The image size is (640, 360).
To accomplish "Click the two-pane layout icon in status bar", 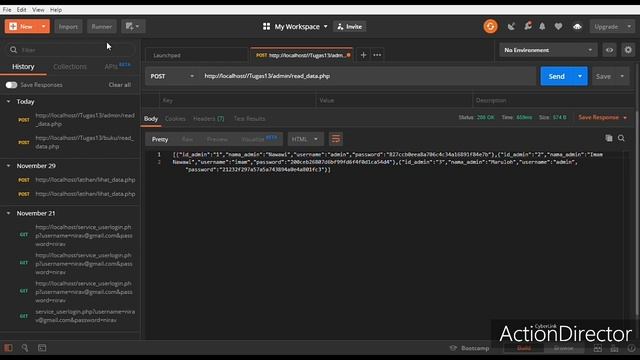I will coord(598,349).
